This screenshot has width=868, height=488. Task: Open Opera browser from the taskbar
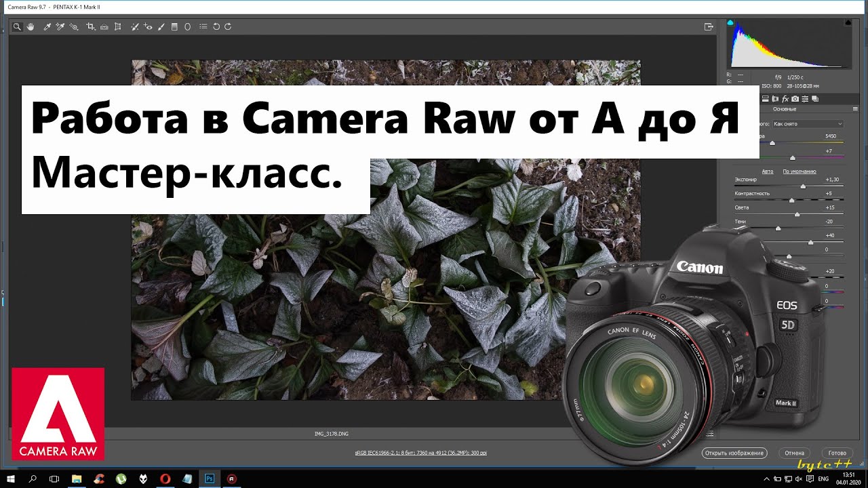coord(165,479)
